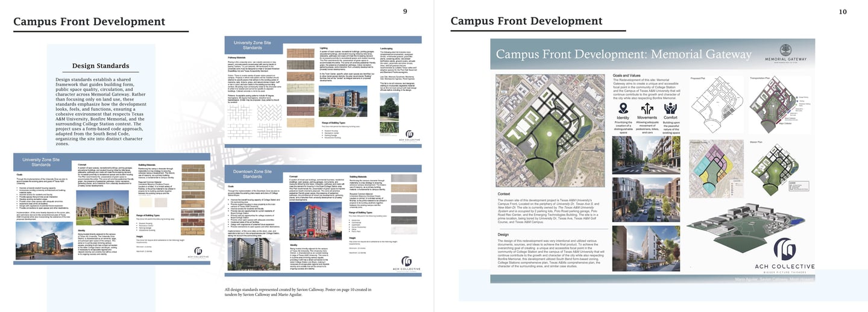The height and width of the screenshot is (312, 868).
Task: Click 'Campus Front Development' heading on page 10
Action: 526,21
